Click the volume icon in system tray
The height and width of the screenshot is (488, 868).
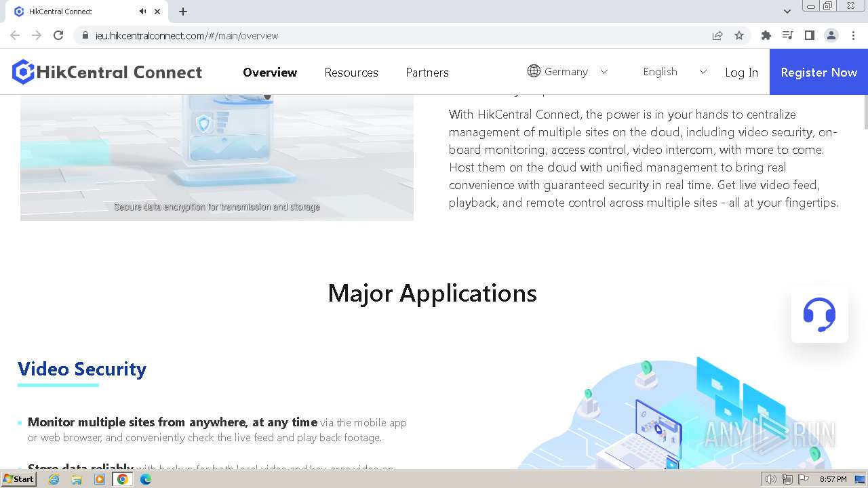[x=771, y=479]
